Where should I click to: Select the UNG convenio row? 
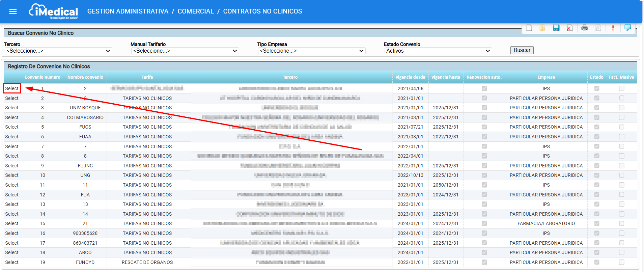[x=12, y=175]
